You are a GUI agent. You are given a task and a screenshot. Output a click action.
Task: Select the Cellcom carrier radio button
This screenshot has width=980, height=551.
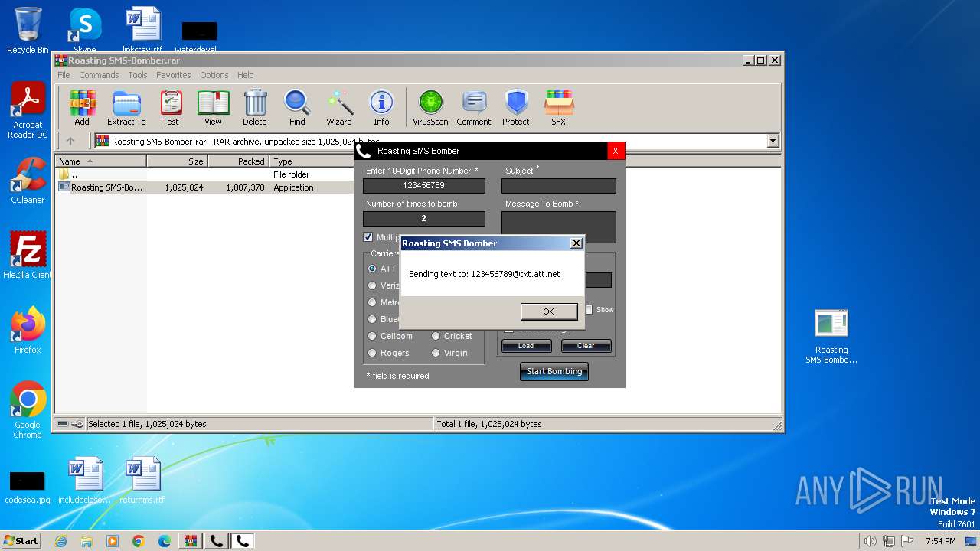pyautogui.click(x=372, y=336)
